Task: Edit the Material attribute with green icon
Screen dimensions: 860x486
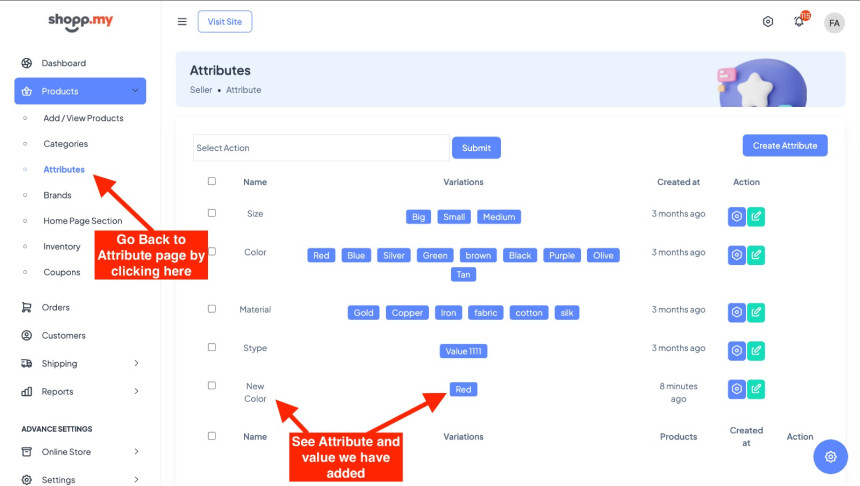Action: 756,312
